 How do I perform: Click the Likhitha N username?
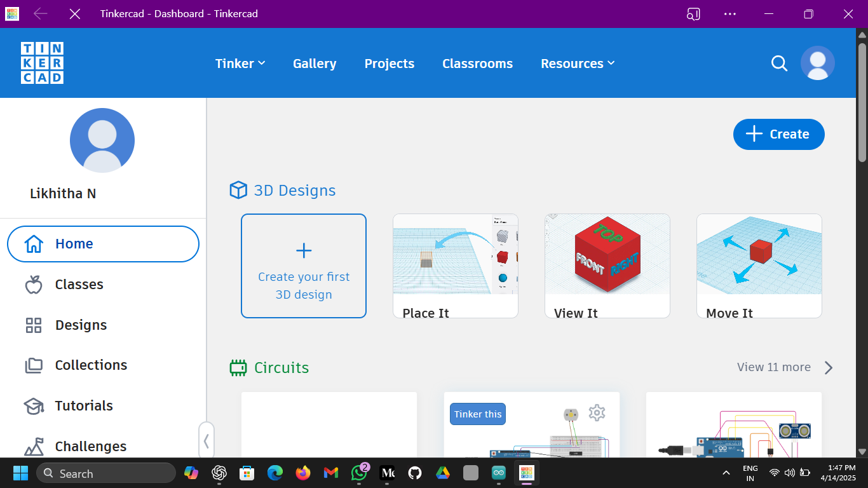click(63, 194)
